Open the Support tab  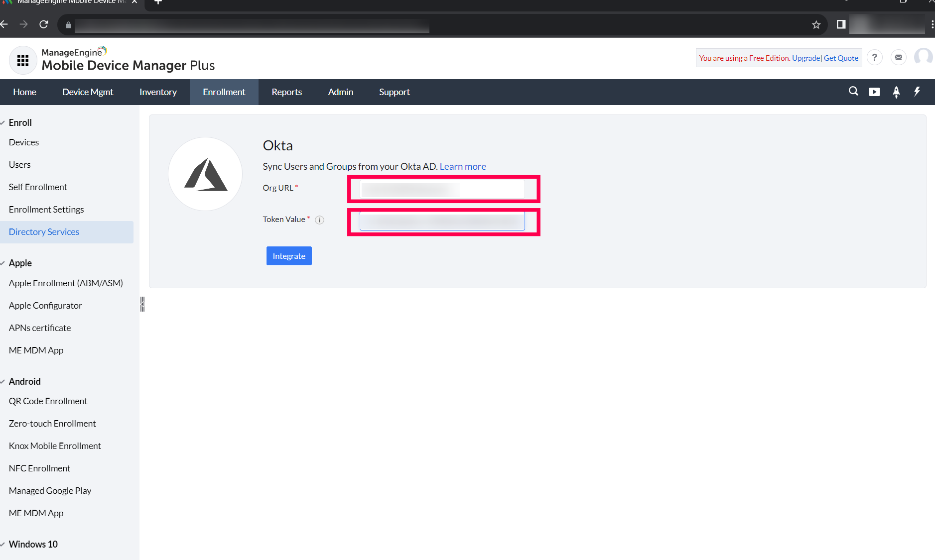[395, 92]
